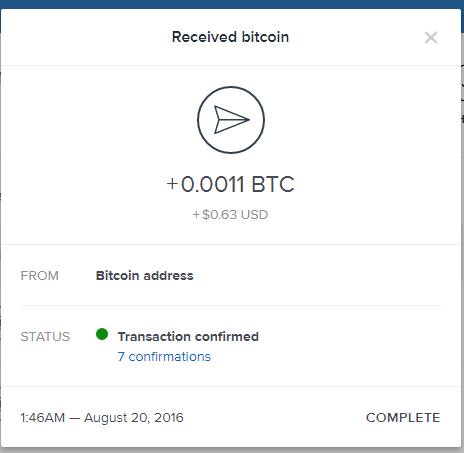Image resolution: width=464 pixels, height=453 pixels.
Task: Click the paper plane send icon
Action: tap(231, 120)
